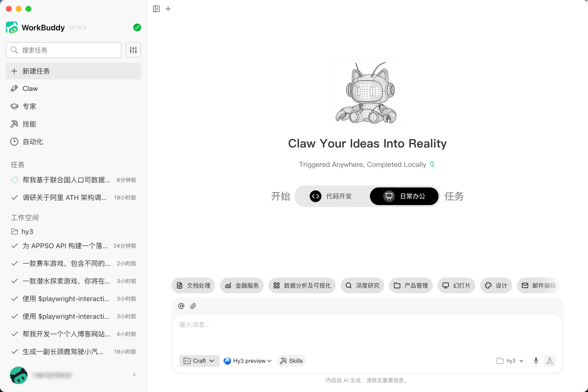Toggle the Skills button in the input box
The height and width of the screenshot is (392, 588).
pyautogui.click(x=291, y=361)
